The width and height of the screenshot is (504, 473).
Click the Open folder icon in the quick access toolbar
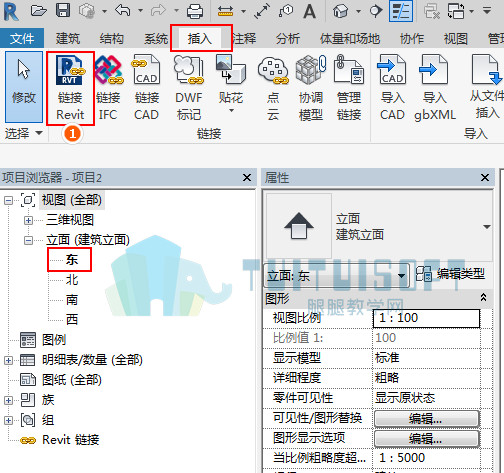[x=39, y=11]
